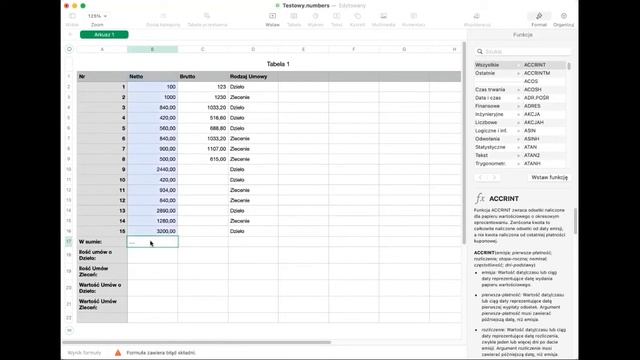Select the Wszystkie function category

(x=498, y=65)
